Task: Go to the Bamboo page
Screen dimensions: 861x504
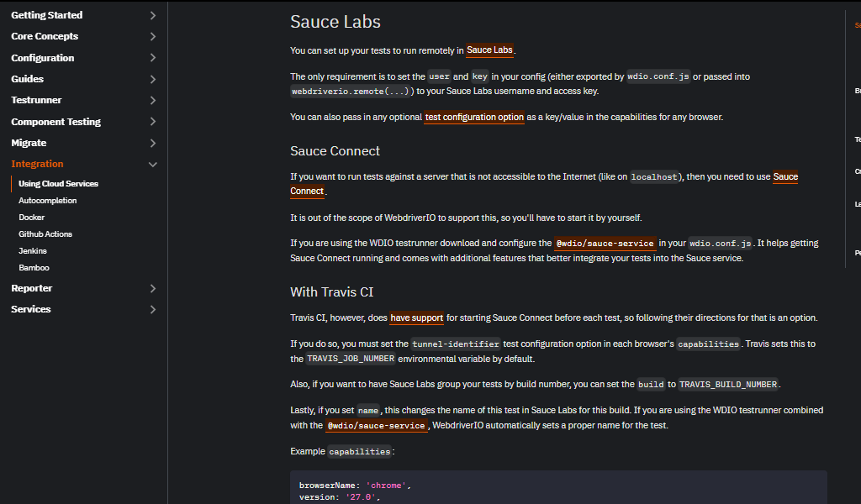Action: pos(34,268)
